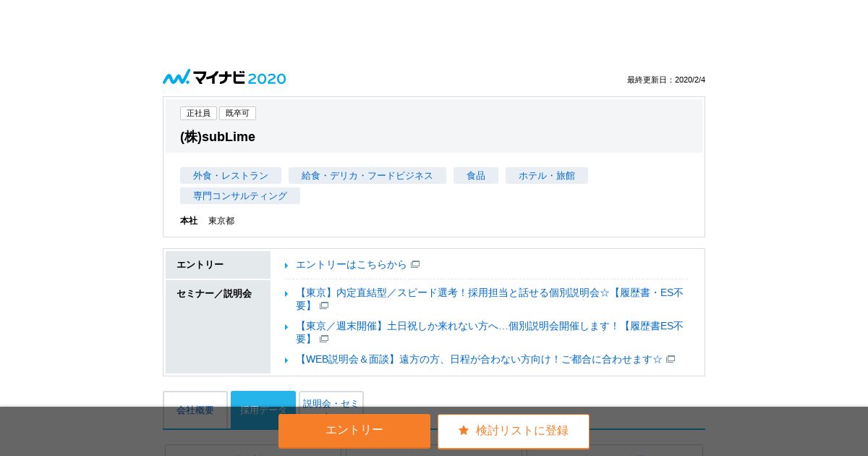Select the ホテル・旅館 industry tag

point(547,175)
